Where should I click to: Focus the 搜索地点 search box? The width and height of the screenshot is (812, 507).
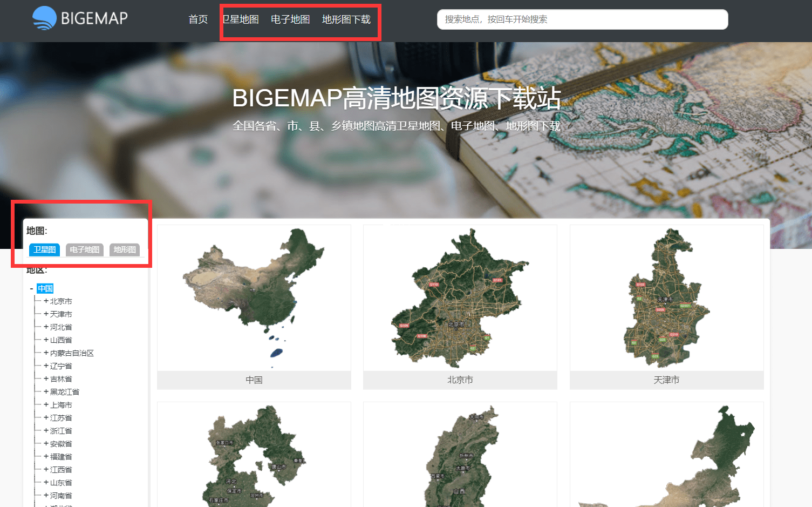(582, 19)
